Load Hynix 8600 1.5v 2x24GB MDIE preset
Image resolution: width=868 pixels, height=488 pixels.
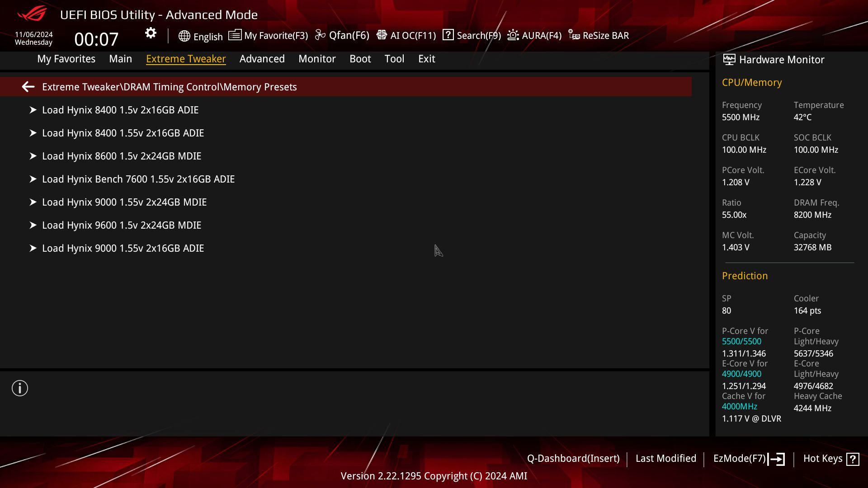click(122, 156)
